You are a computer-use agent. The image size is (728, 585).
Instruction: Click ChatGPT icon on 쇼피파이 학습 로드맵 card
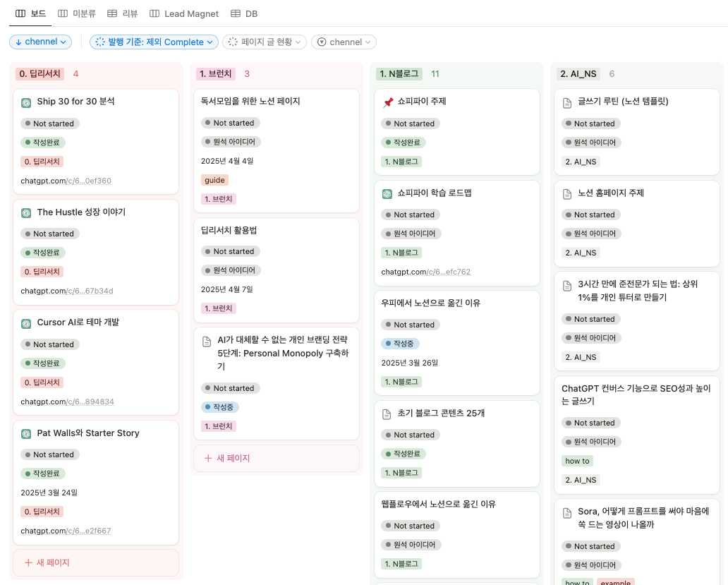pos(387,193)
